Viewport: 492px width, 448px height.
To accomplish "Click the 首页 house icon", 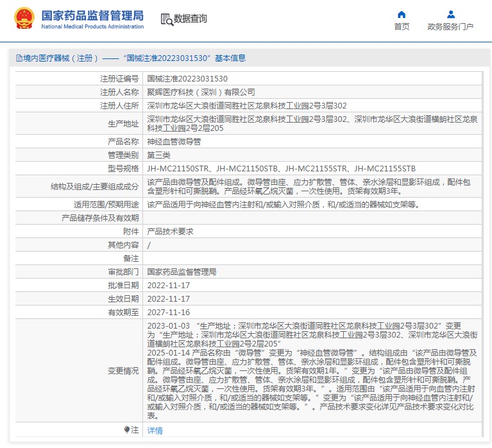I will (402, 14).
